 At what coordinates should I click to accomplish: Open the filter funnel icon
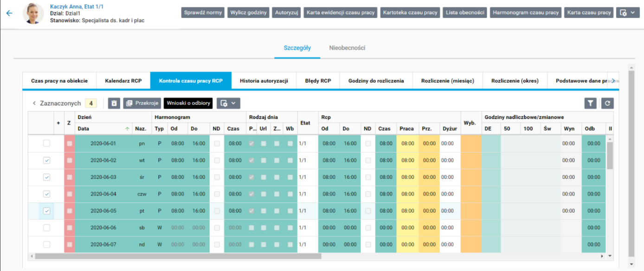[x=590, y=104]
